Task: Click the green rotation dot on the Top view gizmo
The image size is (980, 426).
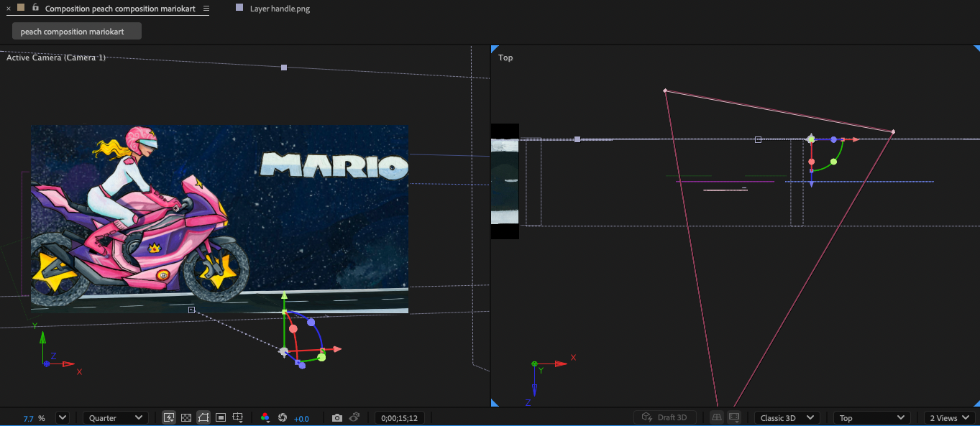Action: [833, 162]
